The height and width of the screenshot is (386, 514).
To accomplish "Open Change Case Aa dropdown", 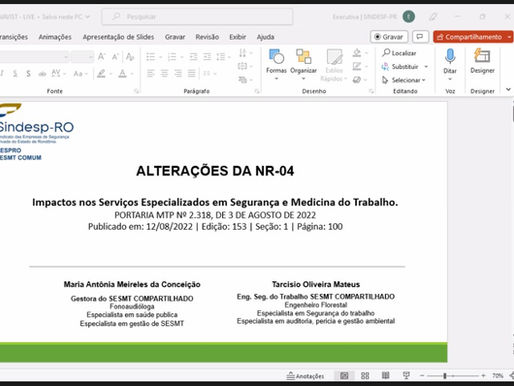I will (x=80, y=74).
